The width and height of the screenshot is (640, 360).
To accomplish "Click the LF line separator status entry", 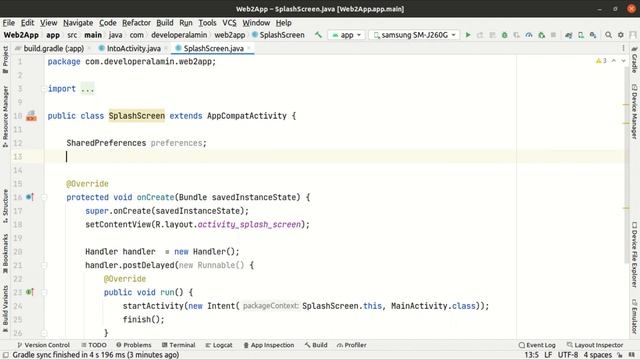I will point(548,355).
